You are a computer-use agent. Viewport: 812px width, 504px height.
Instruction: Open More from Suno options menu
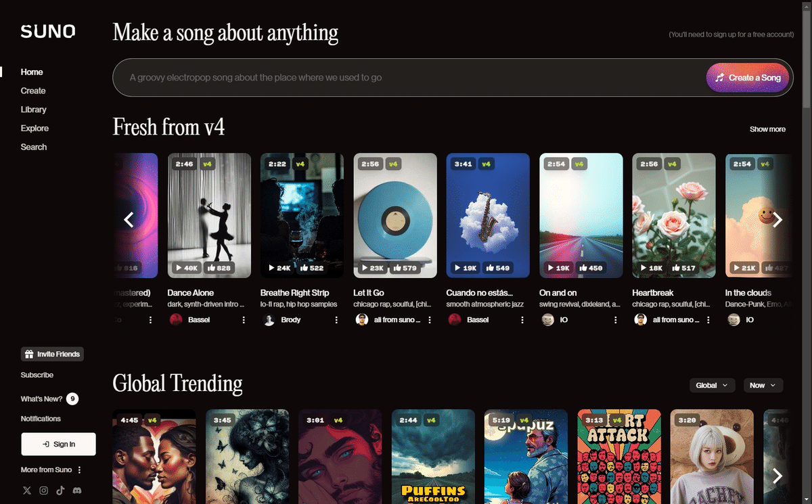79,470
